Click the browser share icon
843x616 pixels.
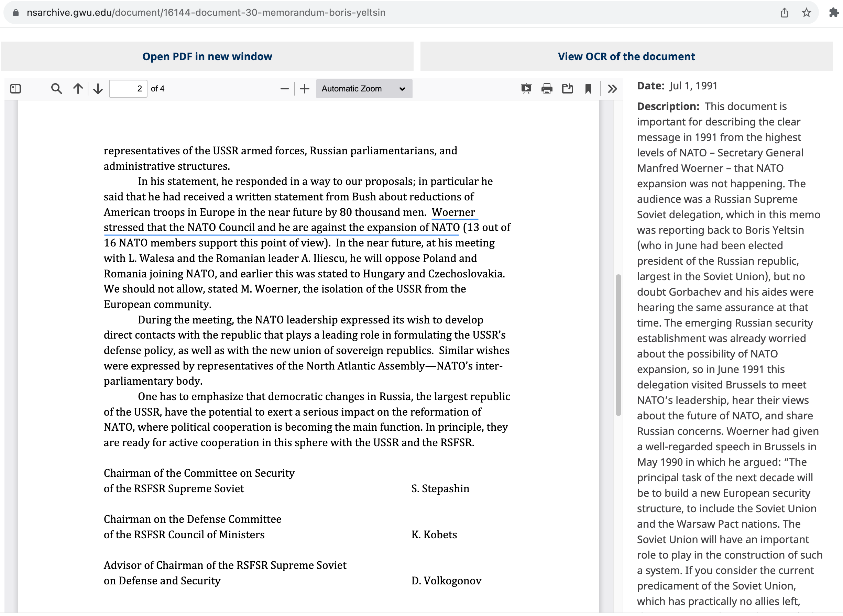(x=785, y=13)
